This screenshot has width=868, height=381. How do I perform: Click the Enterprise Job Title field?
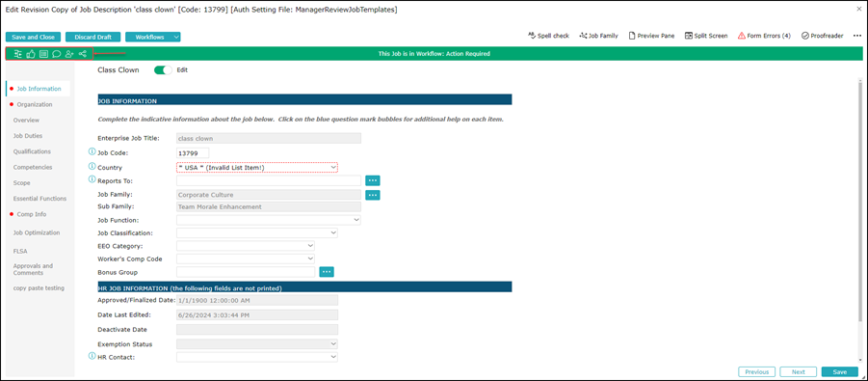(x=269, y=138)
